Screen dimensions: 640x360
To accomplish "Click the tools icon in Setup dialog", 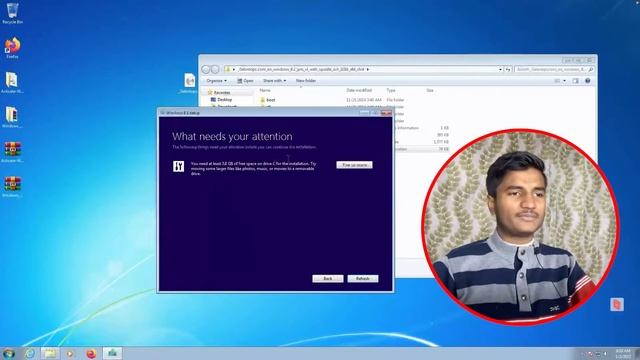I will click(x=178, y=166).
